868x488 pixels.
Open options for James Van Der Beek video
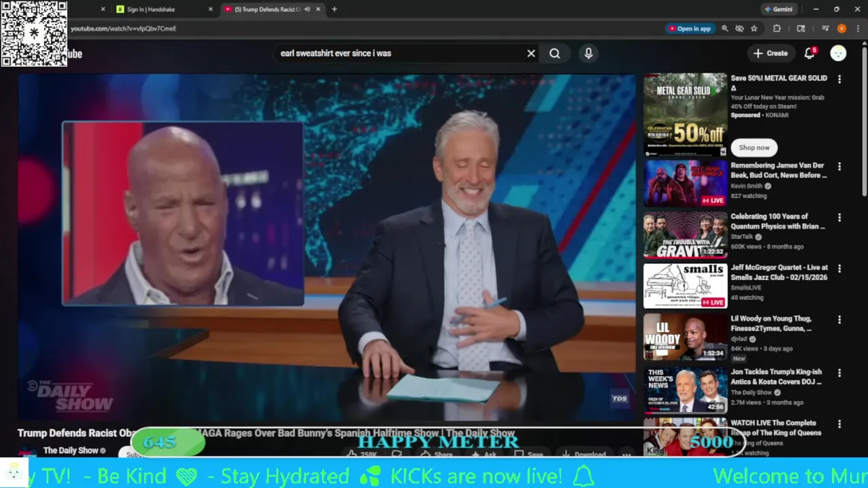840,167
